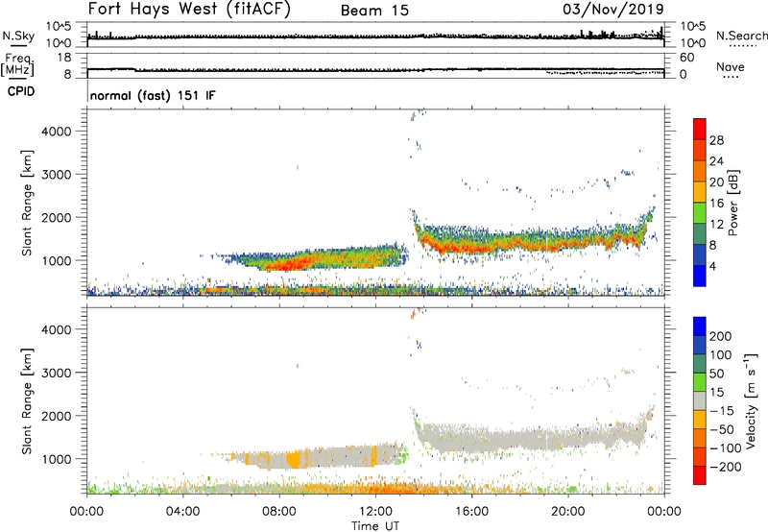This screenshot has width=768, height=532.
Task: Click 3000 tick in power panel
Action: point(56,175)
